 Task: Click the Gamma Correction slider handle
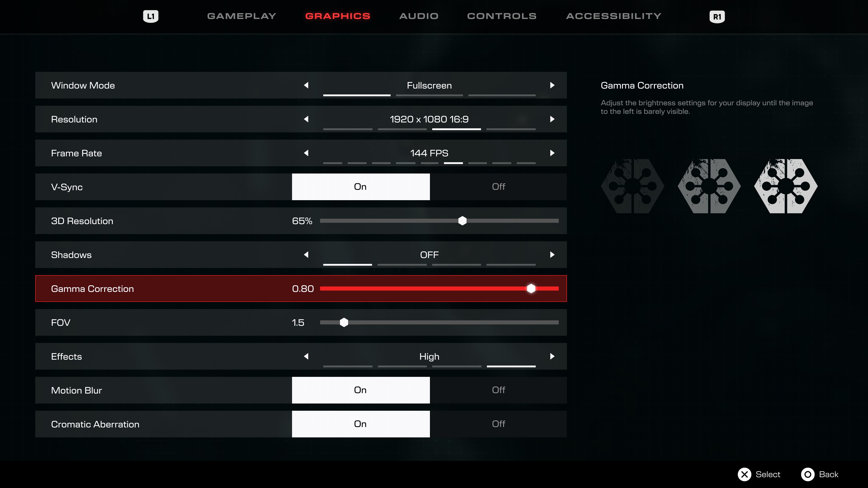click(531, 289)
